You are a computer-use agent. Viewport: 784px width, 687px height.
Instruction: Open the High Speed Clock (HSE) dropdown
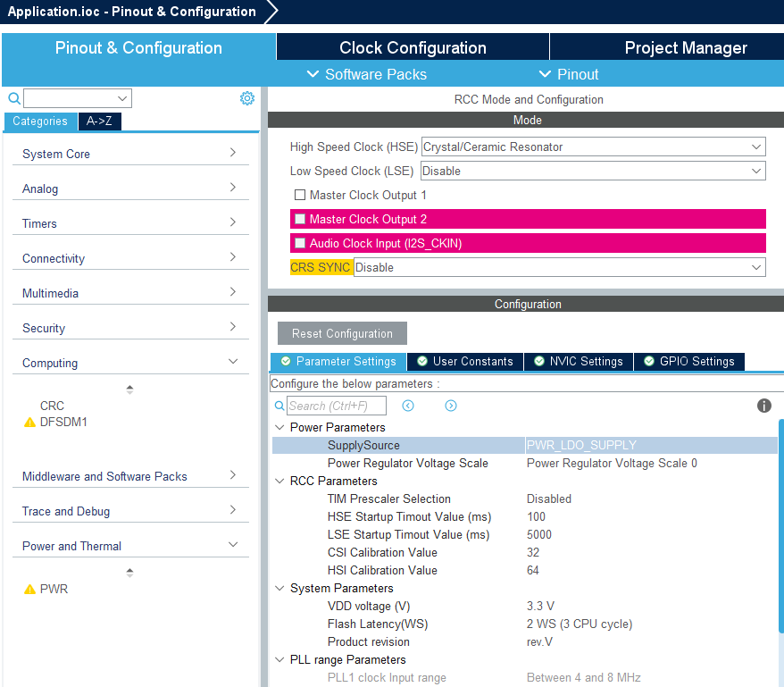coord(594,147)
